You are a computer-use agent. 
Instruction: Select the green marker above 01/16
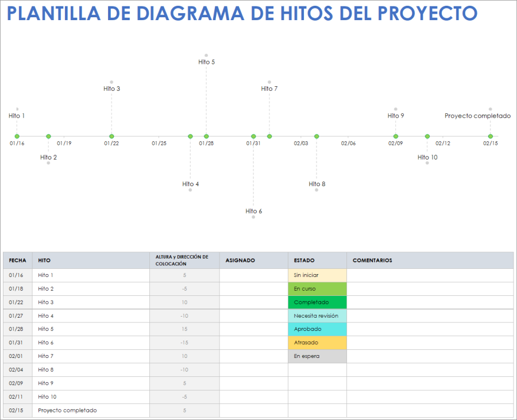pos(16,136)
